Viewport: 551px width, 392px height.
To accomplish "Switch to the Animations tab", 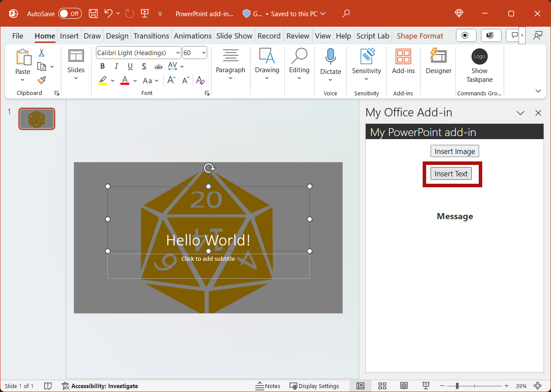I will tap(192, 36).
